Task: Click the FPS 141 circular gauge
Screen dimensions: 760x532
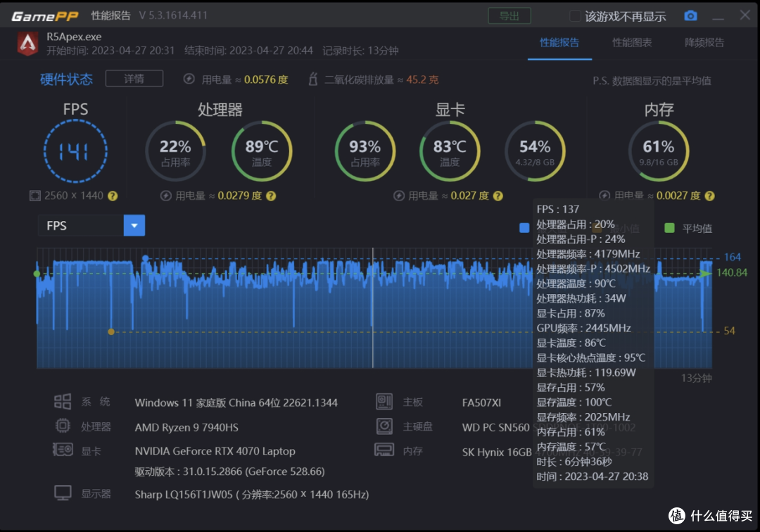Action: coord(75,151)
